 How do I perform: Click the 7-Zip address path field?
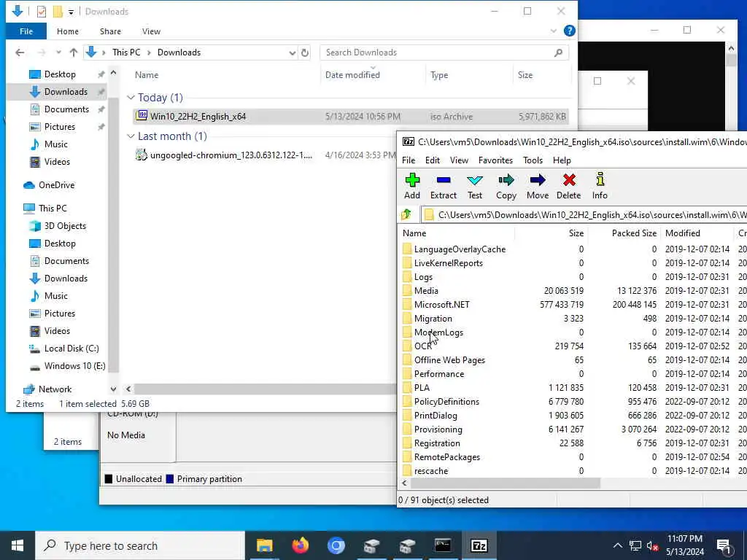(584, 215)
